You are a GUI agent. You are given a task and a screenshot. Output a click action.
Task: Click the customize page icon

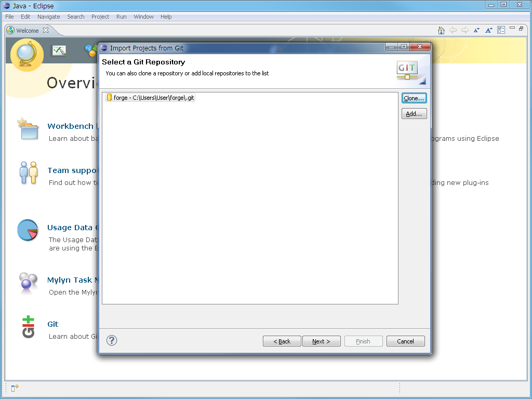[x=501, y=30]
